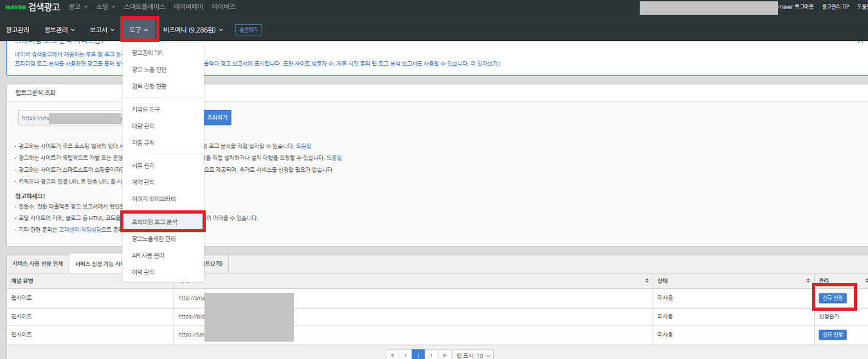Click the 로그아웃 link at top right
The width and height of the screenshot is (868, 359).
pyautogui.click(x=804, y=6)
